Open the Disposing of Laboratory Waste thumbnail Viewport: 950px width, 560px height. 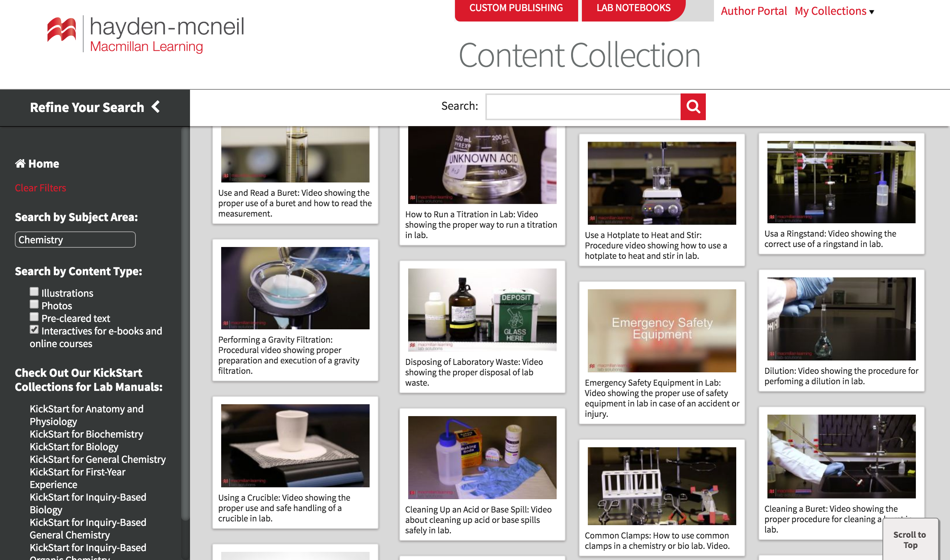[x=482, y=309]
